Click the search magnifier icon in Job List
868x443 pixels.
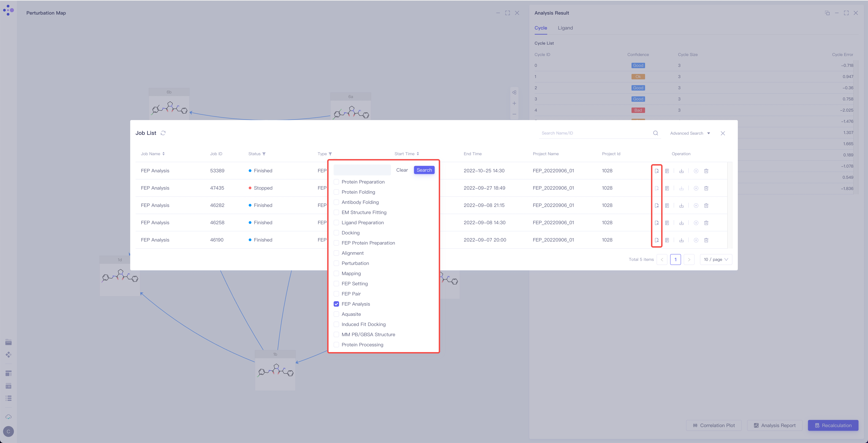(x=655, y=133)
